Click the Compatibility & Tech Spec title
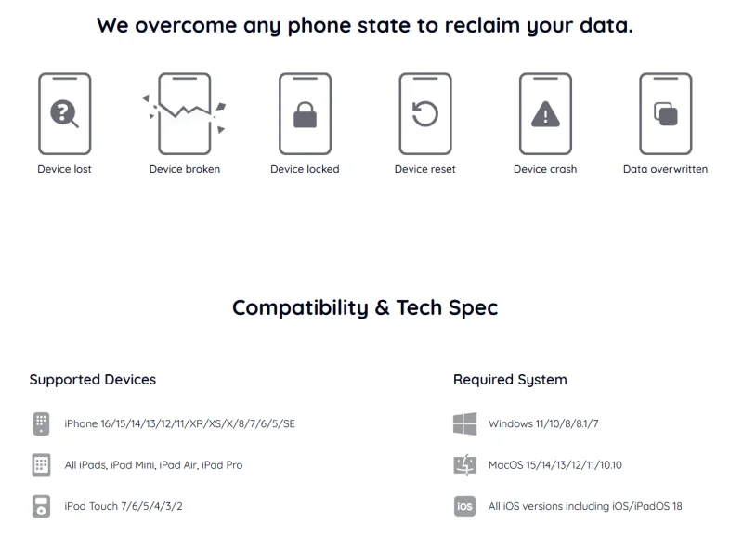The image size is (743, 560). click(x=365, y=308)
